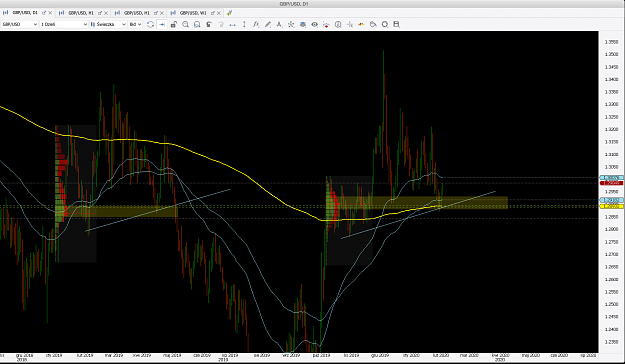Image resolution: width=625 pixels, height=364 pixels.
Task: Close the GBP/USD W1 tab
Action: click(218, 13)
